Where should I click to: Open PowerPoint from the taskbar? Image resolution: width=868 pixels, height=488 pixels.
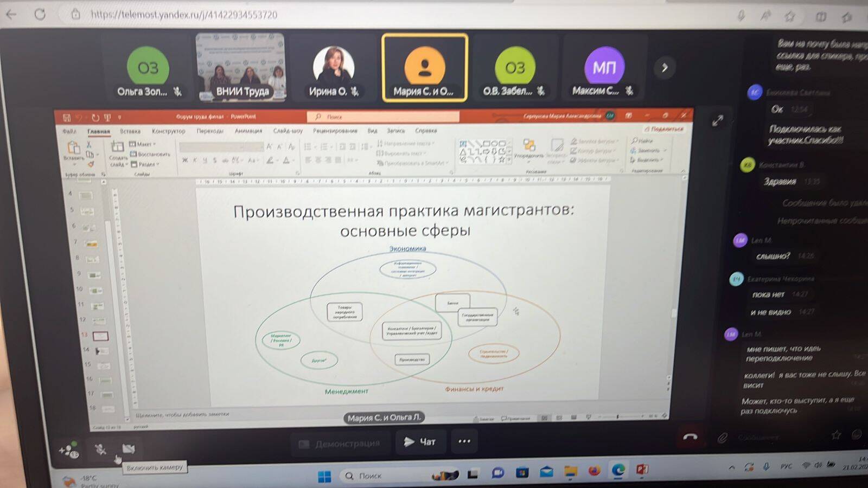pyautogui.click(x=642, y=469)
